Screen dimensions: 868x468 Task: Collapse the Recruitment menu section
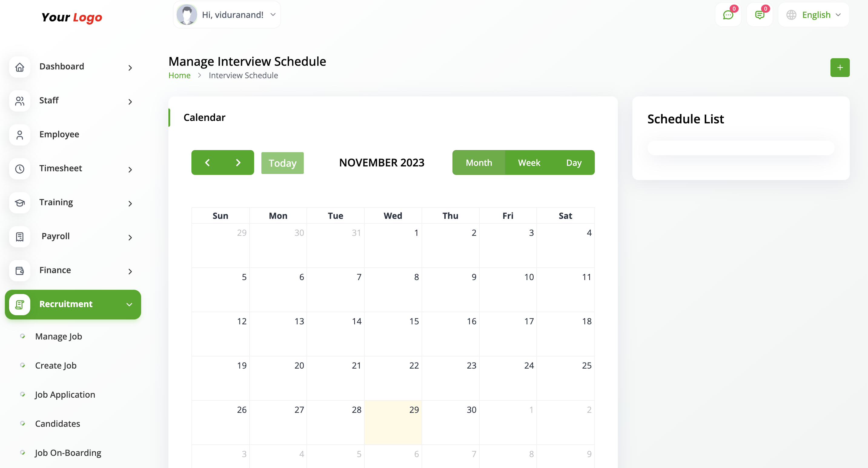73,304
